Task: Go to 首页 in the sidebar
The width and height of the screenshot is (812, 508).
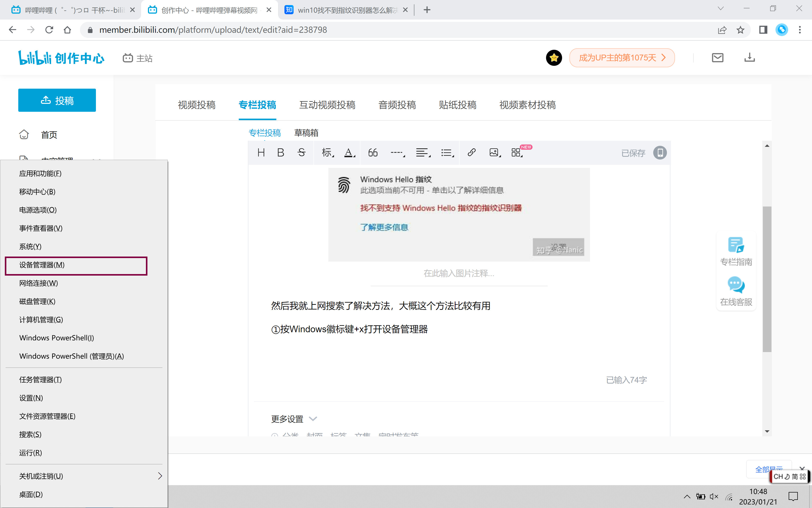Action: pos(49,135)
